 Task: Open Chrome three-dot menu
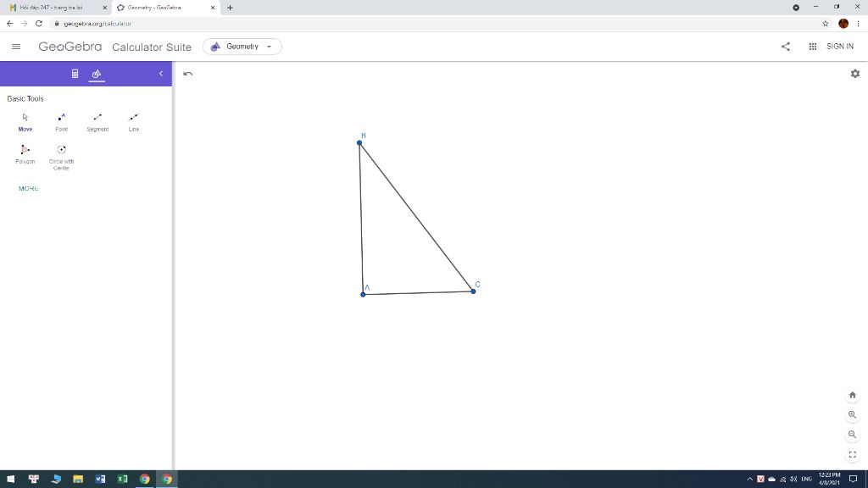(858, 24)
